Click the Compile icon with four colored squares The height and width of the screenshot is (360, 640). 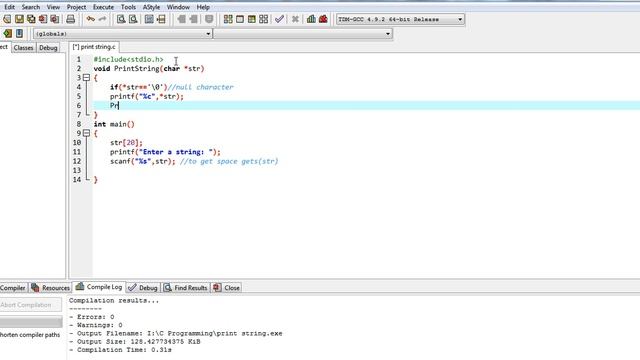coord(228,19)
